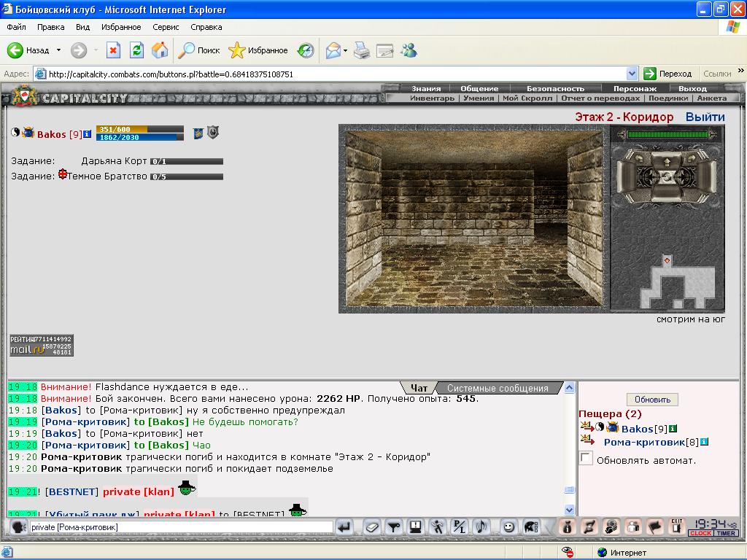747x560 pixels.
Task: Click the Выход game menu item
Action: point(692,88)
